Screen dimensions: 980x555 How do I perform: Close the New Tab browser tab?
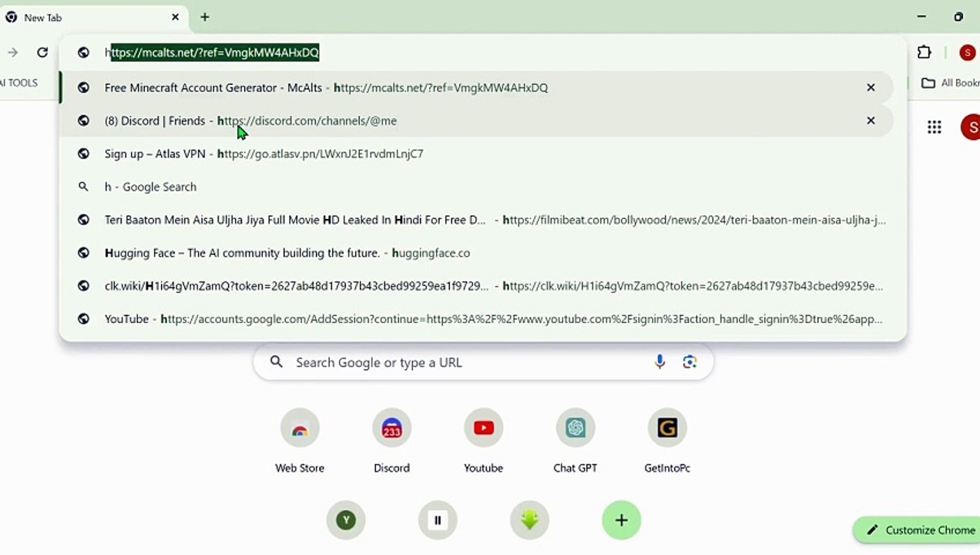[175, 17]
